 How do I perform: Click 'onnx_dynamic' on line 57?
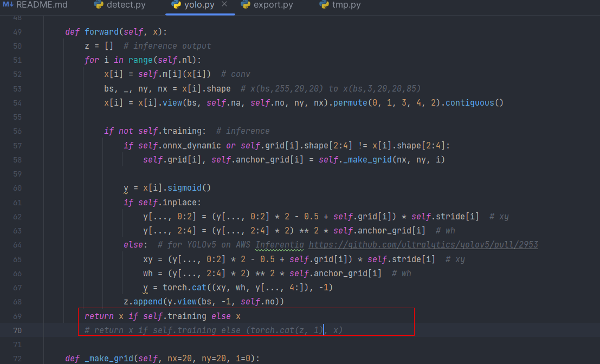tap(192, 146)
